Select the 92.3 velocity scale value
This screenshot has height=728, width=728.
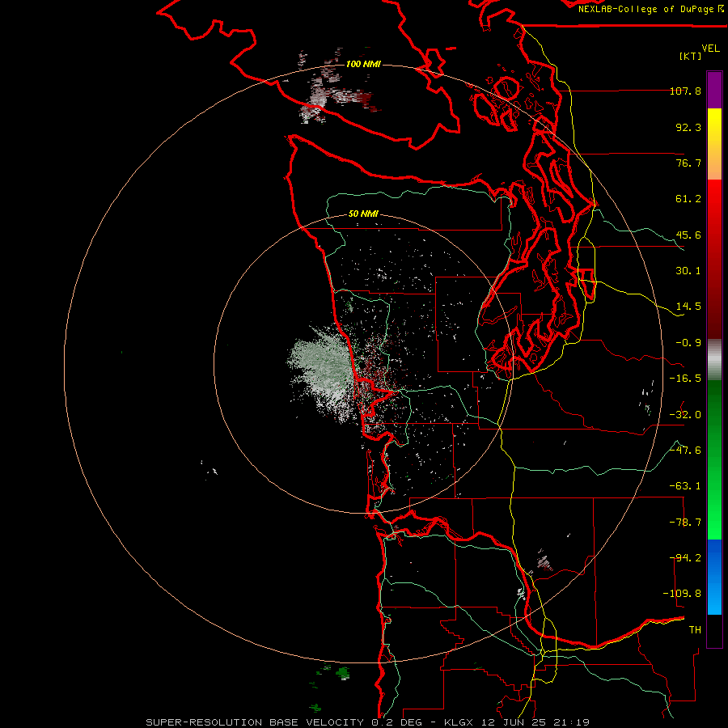[688, 127]
